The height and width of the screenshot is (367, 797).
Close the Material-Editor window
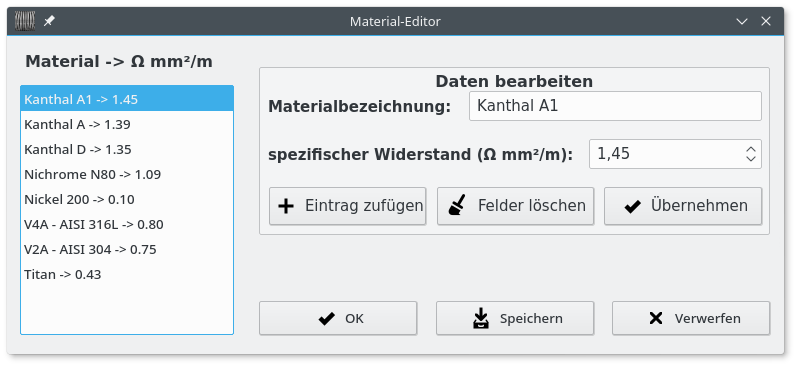point(766,21)
